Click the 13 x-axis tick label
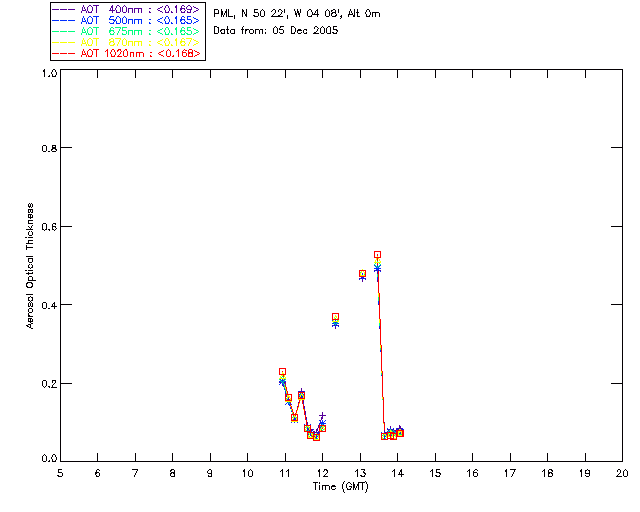This screenshot has width=640, height=512. click(x=360, y=473)
